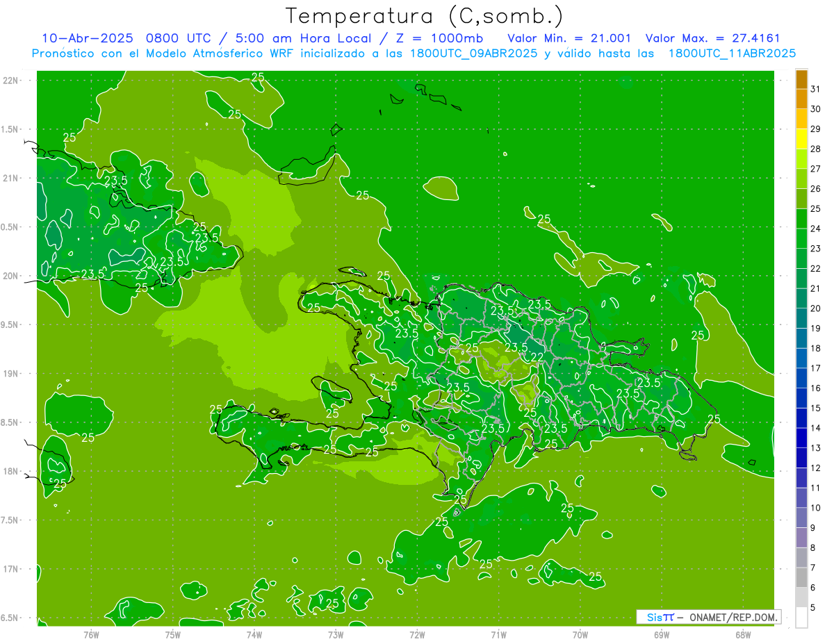Click the "31" color scale label
The height and width of the screenshot is (644, 834).
[815, 89]
